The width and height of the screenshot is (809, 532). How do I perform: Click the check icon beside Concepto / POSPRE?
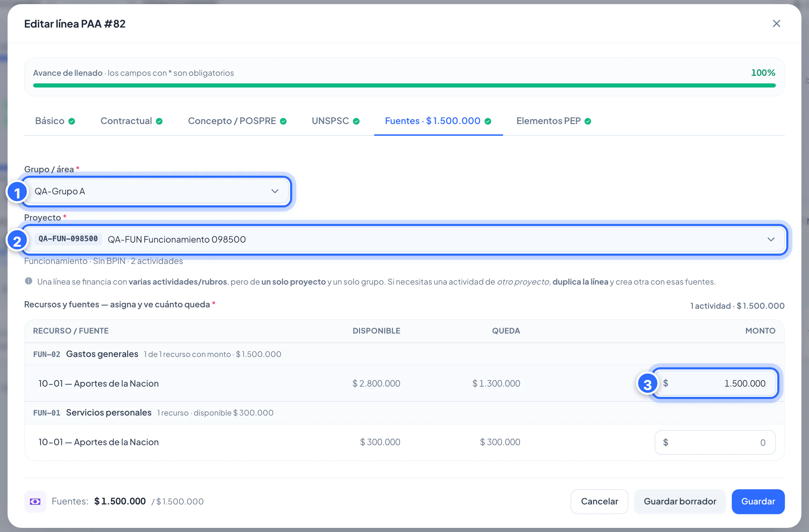tap(283, 121)
